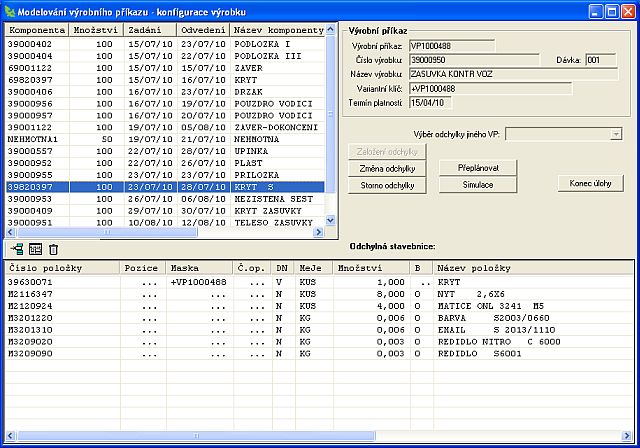This screenshot has height=448, width=640.
Task: Select the item M2116347 NYT 2,6X6
Action: pyautogui.click(x=319, y=294)
